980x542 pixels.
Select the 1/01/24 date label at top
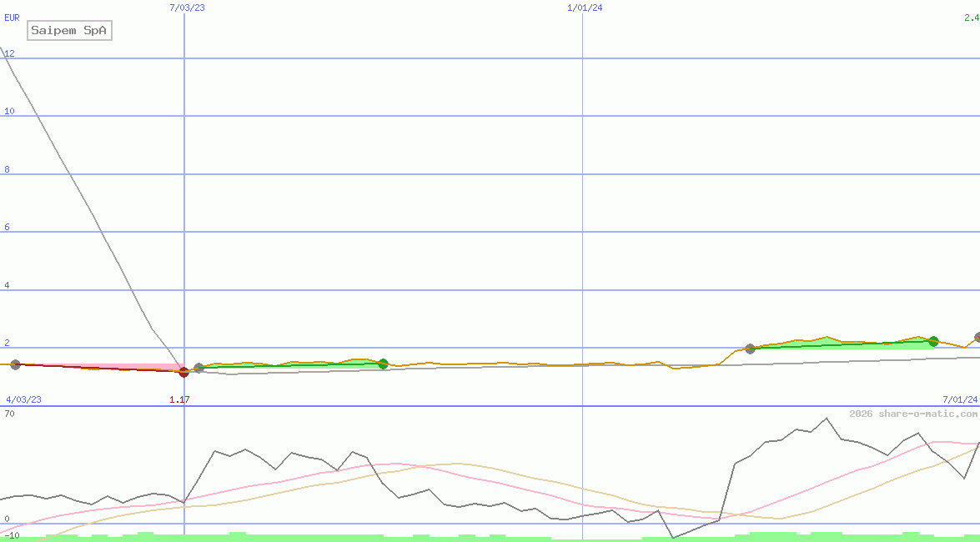point(585,8)
